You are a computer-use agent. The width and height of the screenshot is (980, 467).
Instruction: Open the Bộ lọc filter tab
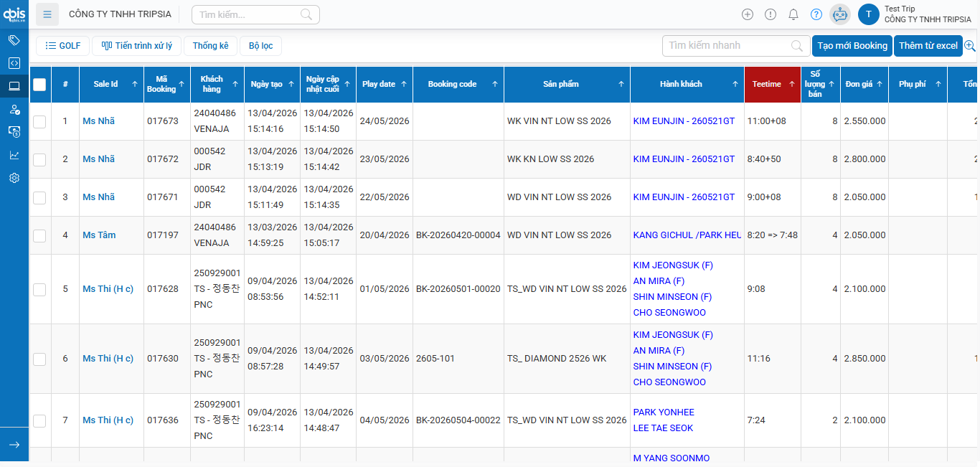[260, 46]
